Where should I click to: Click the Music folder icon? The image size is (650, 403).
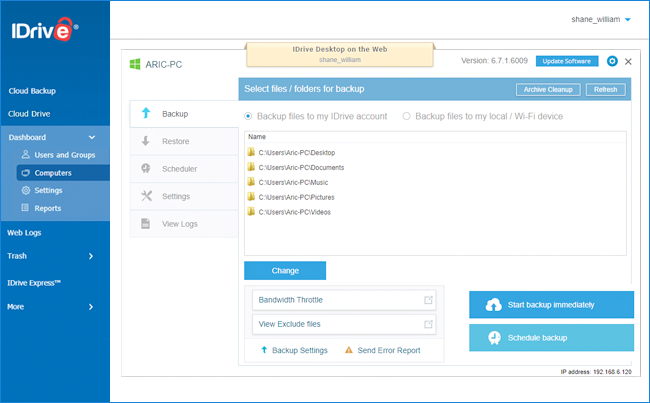point(251,182)
